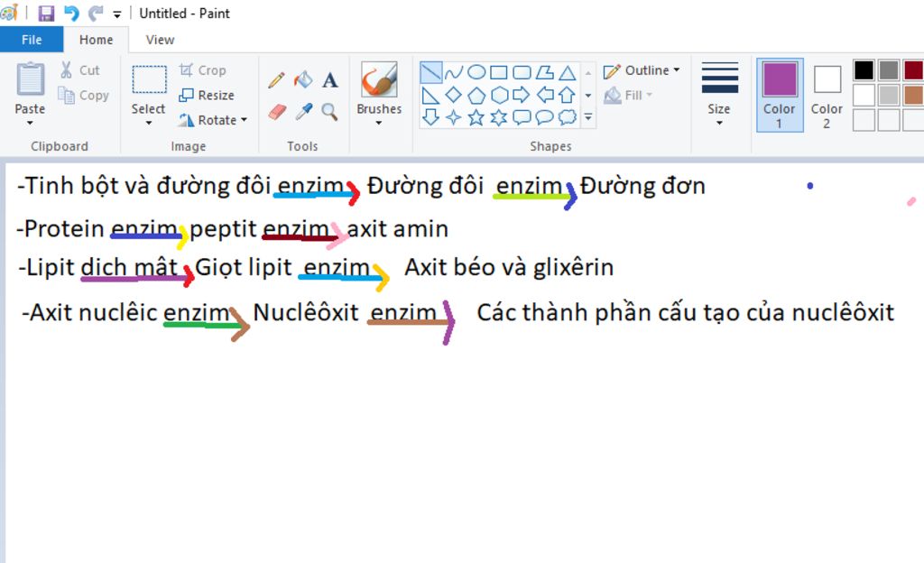Expand the Paste dropdown arrow

point(30,123)
